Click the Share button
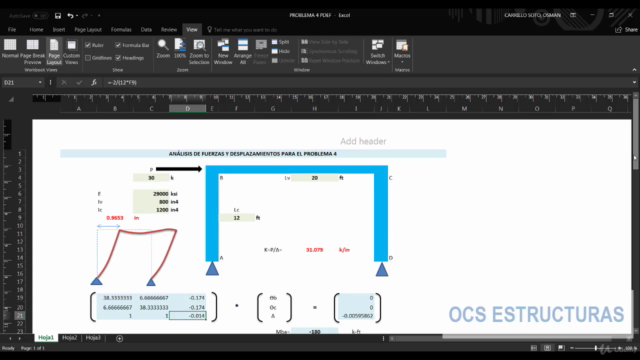640x360 pixels. 627,30
